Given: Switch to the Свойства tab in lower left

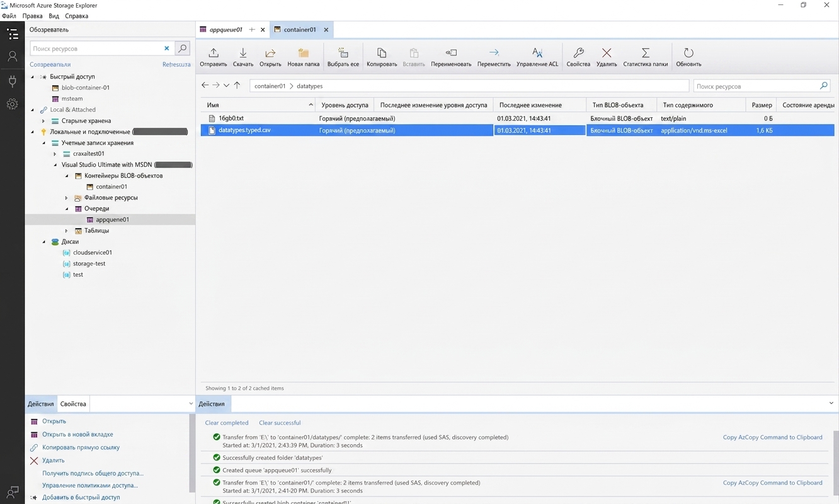Looking at the screenshot, I should coord(73,404).
